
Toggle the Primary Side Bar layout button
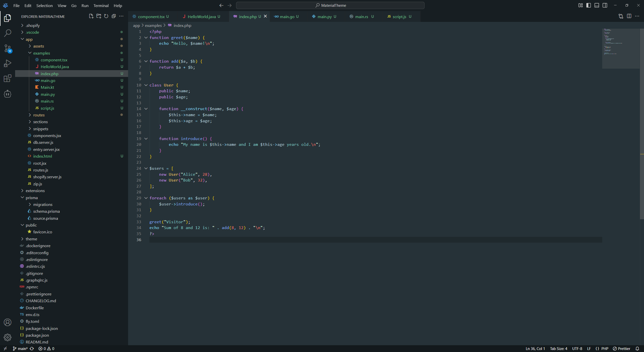[x=588, y=5]
